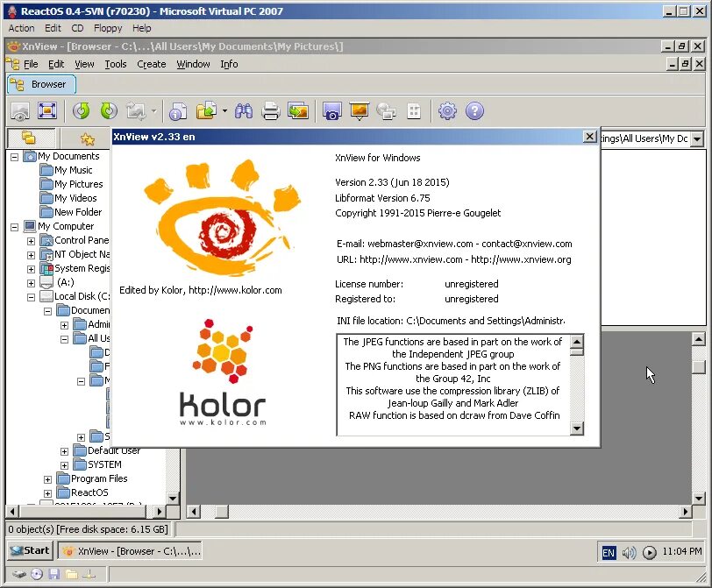This screenshot has height=588, width=712.
Task: Open the XnView File menu
Action: point(31,64)
